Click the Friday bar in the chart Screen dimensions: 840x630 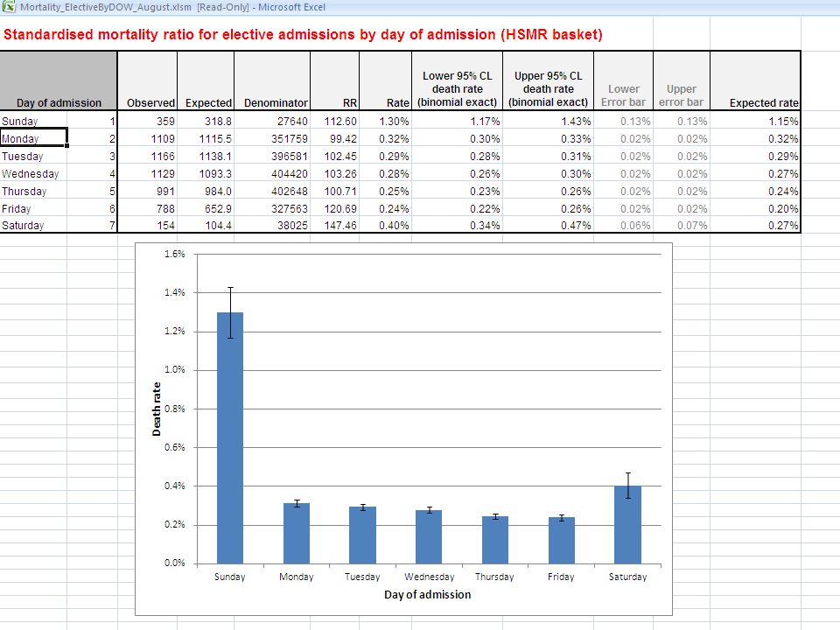(562, 541)
